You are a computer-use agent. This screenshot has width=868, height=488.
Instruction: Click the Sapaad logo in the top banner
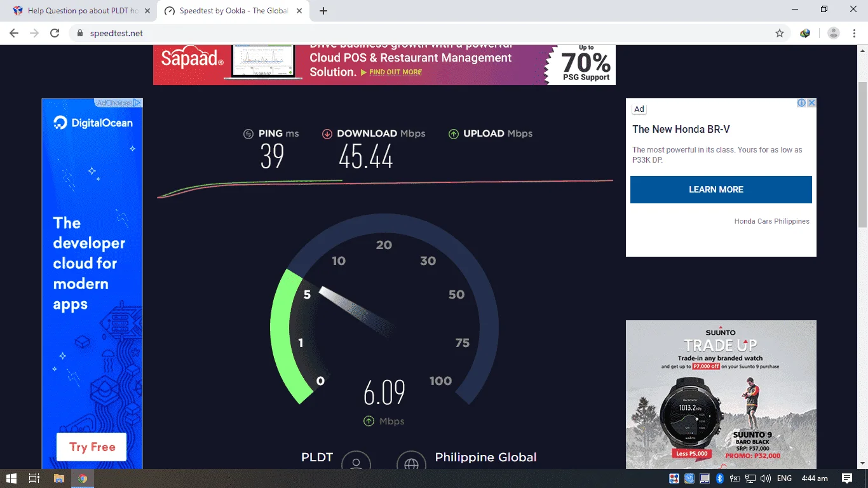[192, 58]
